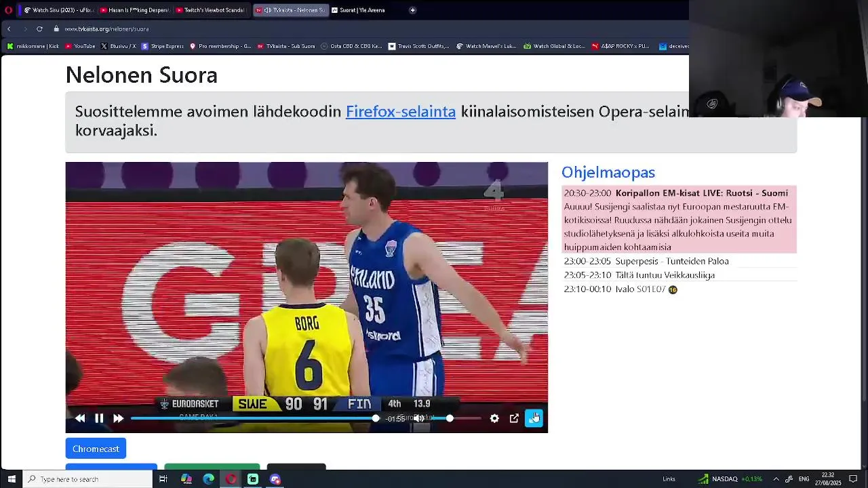Toggle fullscreen on the video player
The height and width of the screenshot is (488, 868).
click(x=534, y=418)
